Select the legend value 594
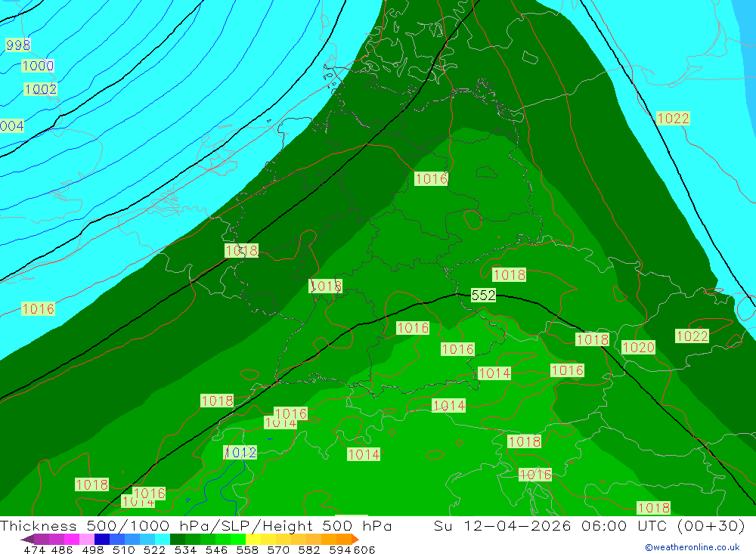The width and height of the screenshot is (756, 554). 339,549
